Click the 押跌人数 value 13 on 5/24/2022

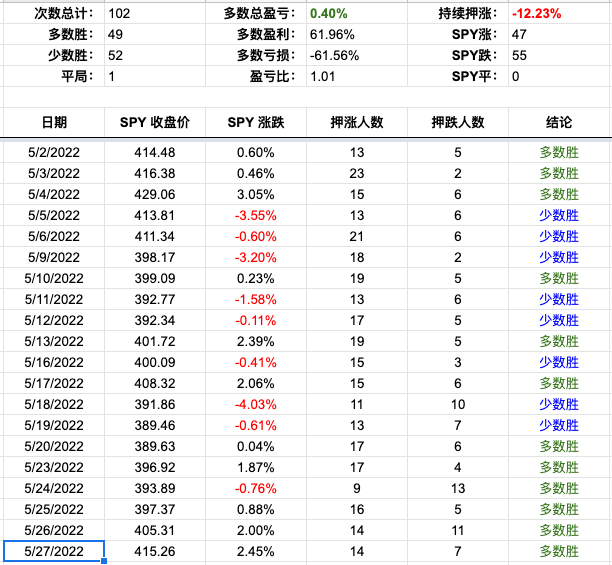[458, 488]
